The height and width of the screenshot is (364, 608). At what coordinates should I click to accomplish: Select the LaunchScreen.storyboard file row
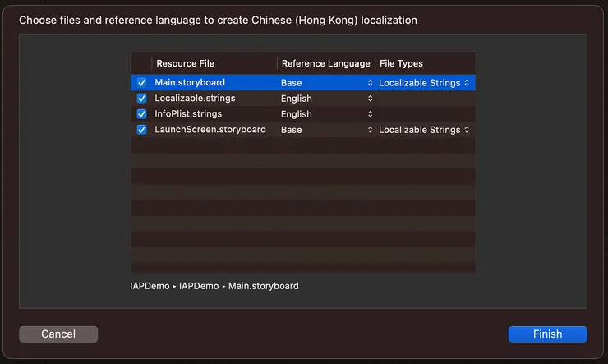click(x=210, y=130)
